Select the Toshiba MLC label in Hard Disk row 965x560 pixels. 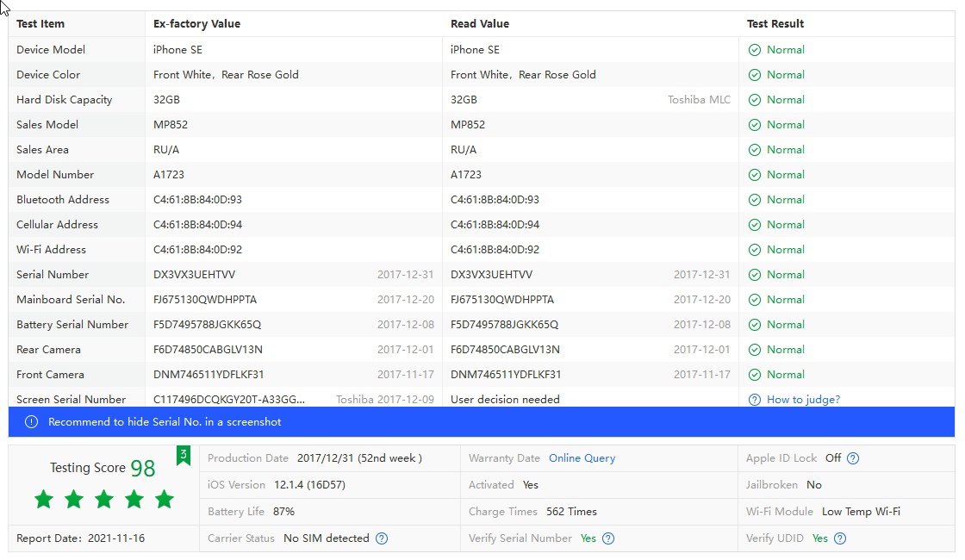[699, 100]
